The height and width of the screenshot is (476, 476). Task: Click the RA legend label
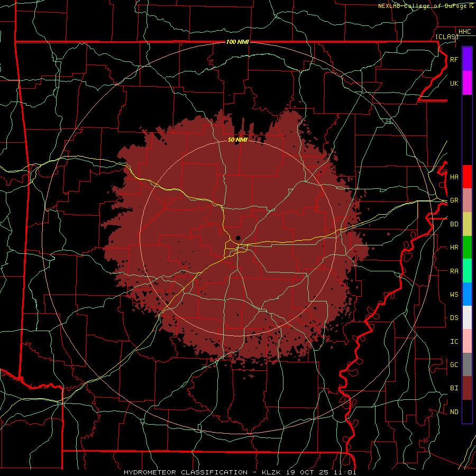[454, 271]
